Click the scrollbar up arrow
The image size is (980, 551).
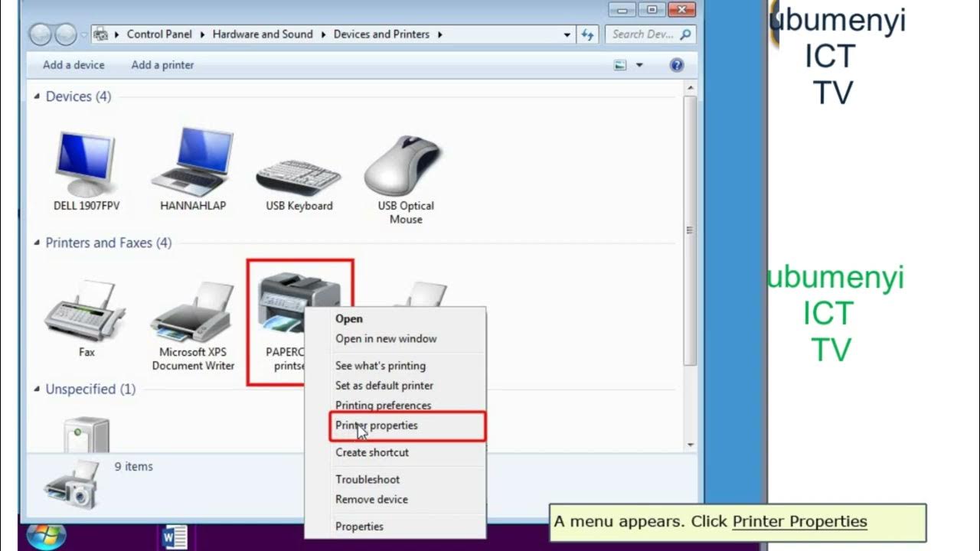tap(691, 90)
